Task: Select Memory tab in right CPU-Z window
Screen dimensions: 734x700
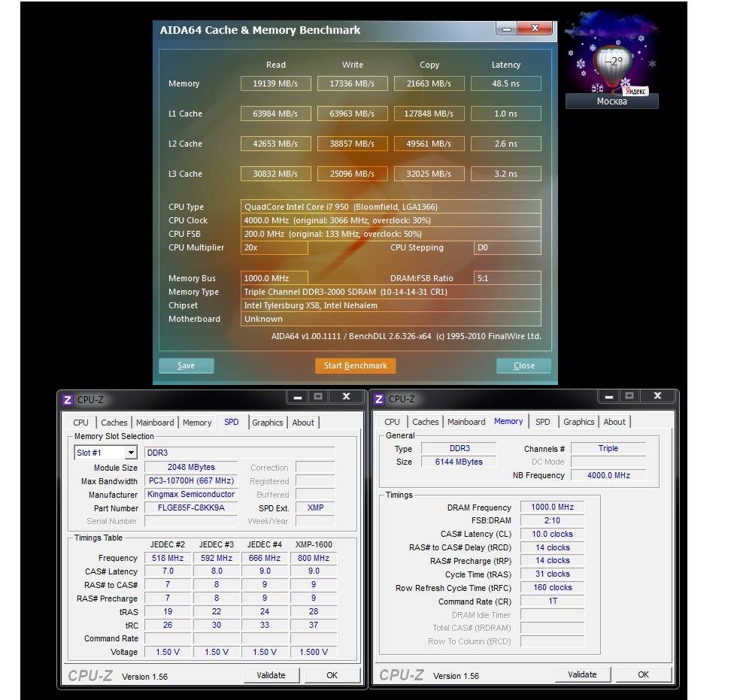Action: tap(508, 421)
